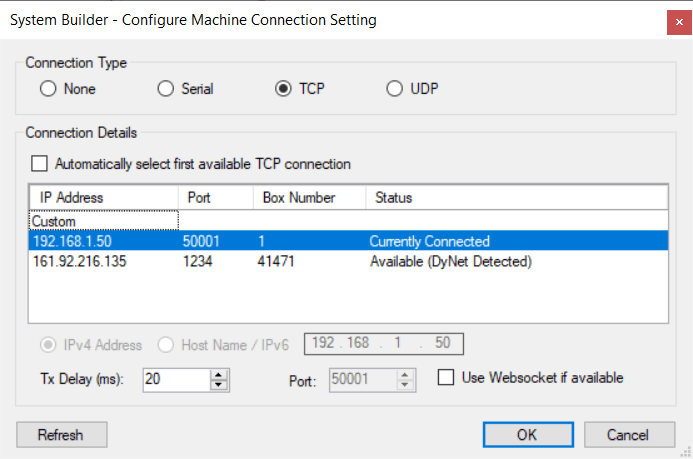Click box number 41471 cell
The height and width of the screenshot is (459, 693).
point(276,262)
